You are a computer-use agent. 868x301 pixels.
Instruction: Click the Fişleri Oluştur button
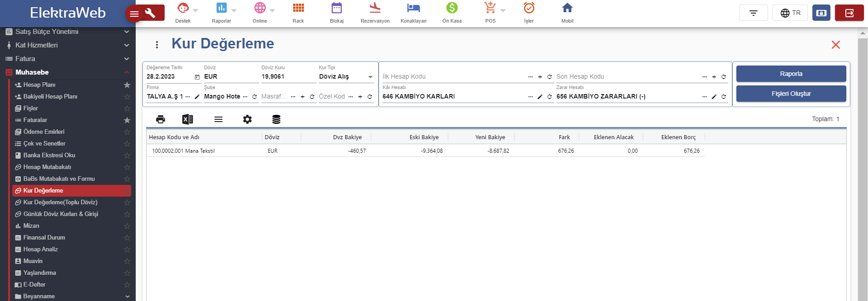coord(791,94)
